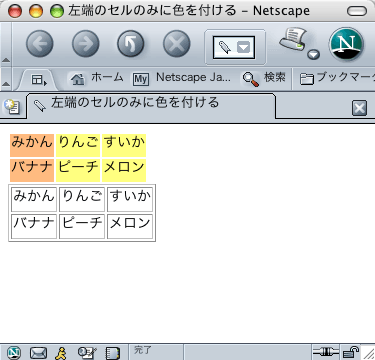This screenshot has height=360, width=375.
Task: Click the Navigator icon in status bar
Action: pos(14,353)
